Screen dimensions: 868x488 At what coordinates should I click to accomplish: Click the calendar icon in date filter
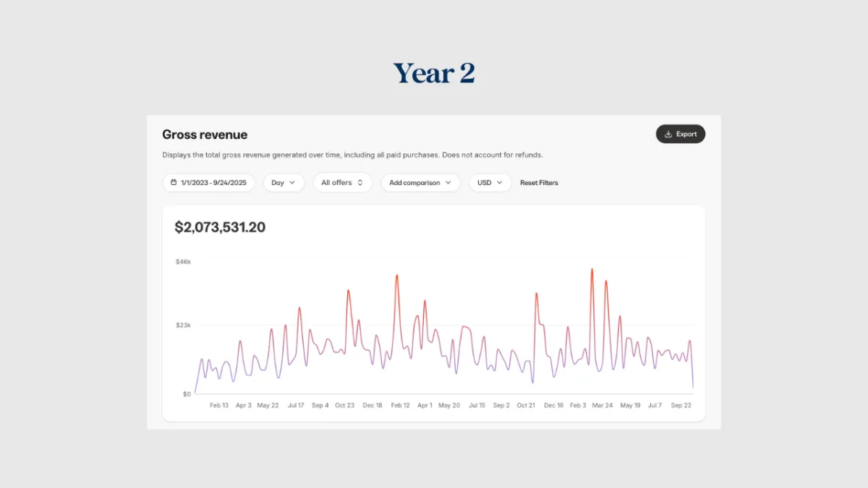point(174,183)
